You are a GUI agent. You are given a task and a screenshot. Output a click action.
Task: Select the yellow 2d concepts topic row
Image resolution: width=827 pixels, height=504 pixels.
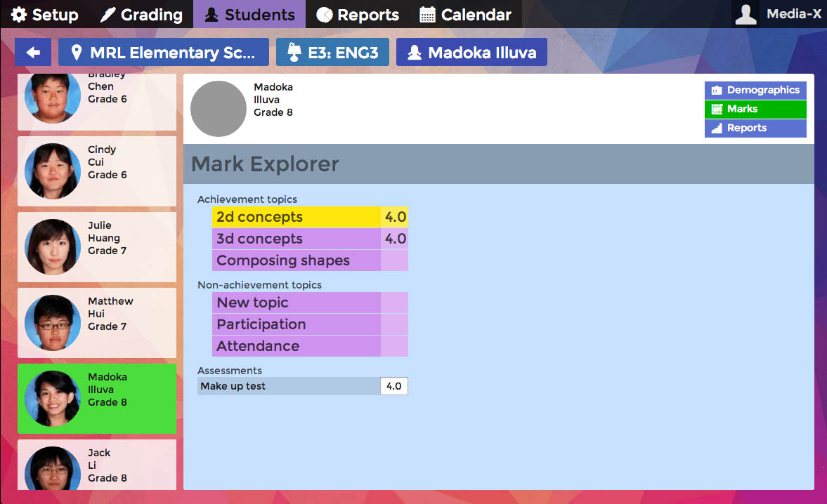[296, 217]
